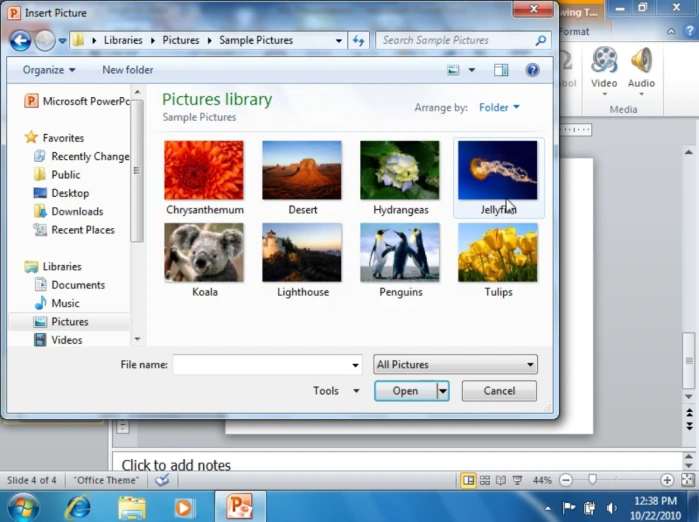
Task: Show the preview pane icon
Action: (501, 70)
